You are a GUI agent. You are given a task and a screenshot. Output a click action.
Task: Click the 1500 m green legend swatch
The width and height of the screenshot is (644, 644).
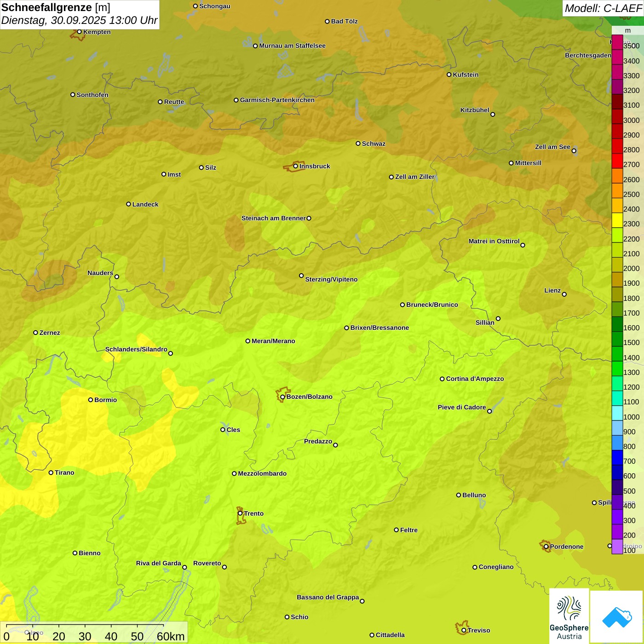(x=617, y=339)
